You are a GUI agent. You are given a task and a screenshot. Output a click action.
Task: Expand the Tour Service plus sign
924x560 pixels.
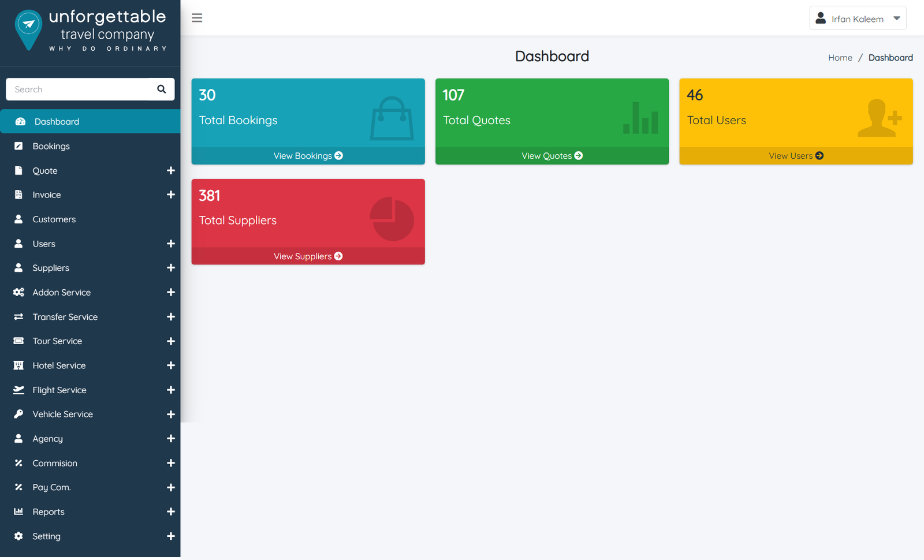pyautogui.click(x=171, y=341)
